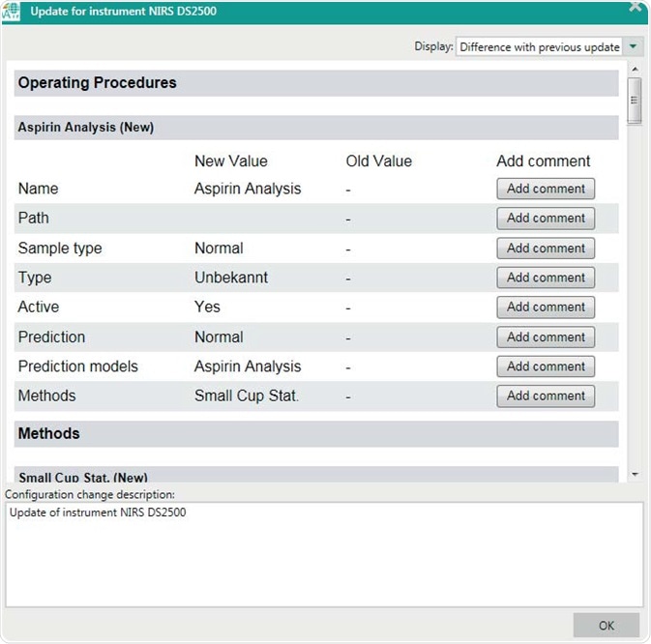Click the scrollbar down arrow
The height and width of the screenshot is (644, 651).
pyautogui.click(x=635, y=474)
